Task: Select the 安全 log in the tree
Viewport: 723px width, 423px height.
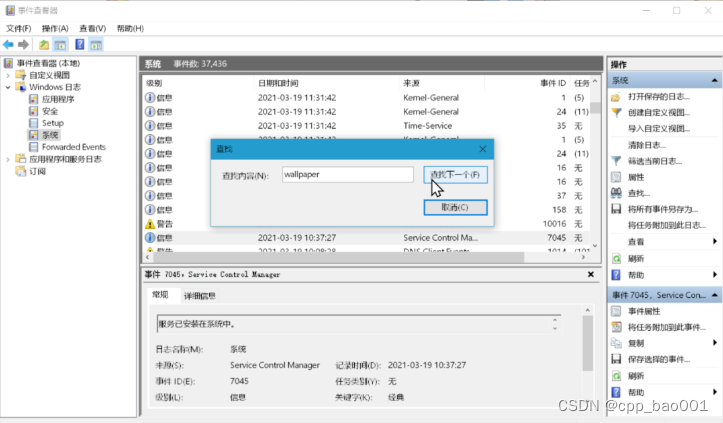Action: 50,111
